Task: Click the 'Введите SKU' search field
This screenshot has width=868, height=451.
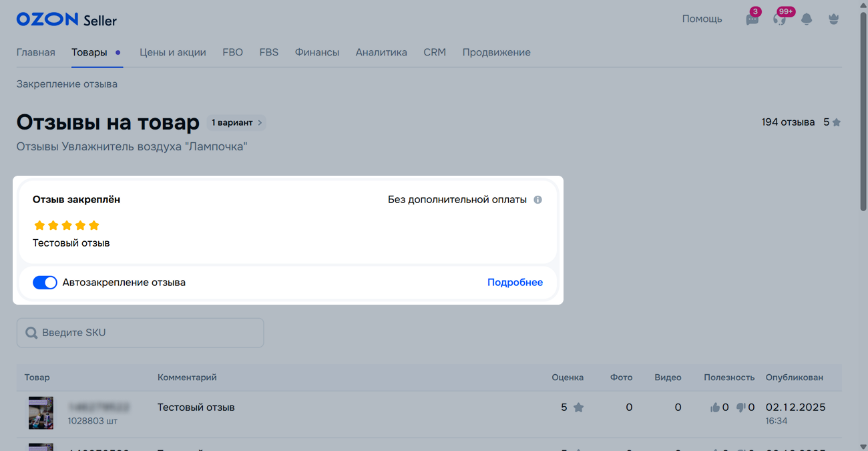Action: click(140, 333)
